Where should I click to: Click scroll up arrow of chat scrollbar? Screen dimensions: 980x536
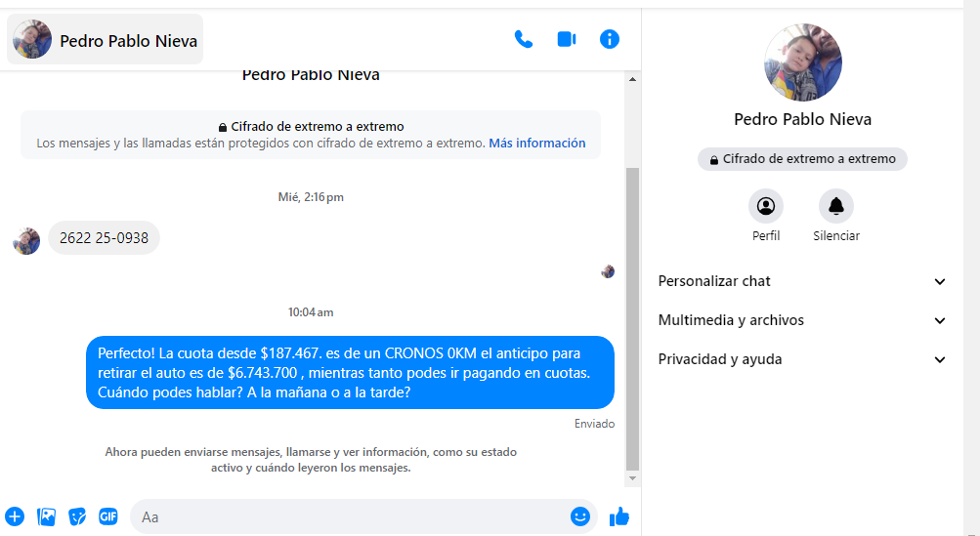632,79
